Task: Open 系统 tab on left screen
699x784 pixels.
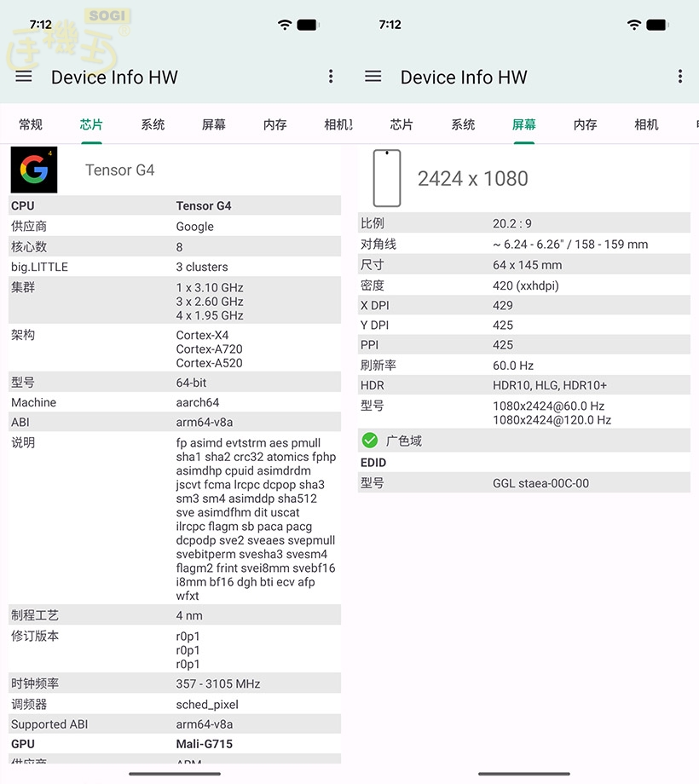Action: click(x=153, y=124)
